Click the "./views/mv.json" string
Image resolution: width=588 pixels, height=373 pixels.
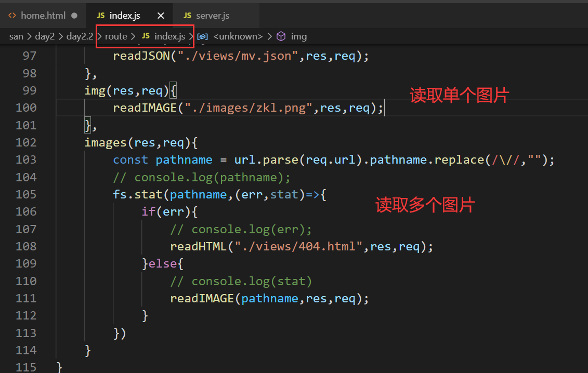point(238,56)
